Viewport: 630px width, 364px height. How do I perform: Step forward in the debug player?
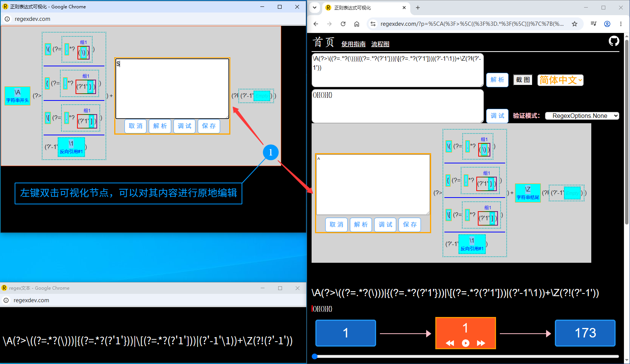481,343
